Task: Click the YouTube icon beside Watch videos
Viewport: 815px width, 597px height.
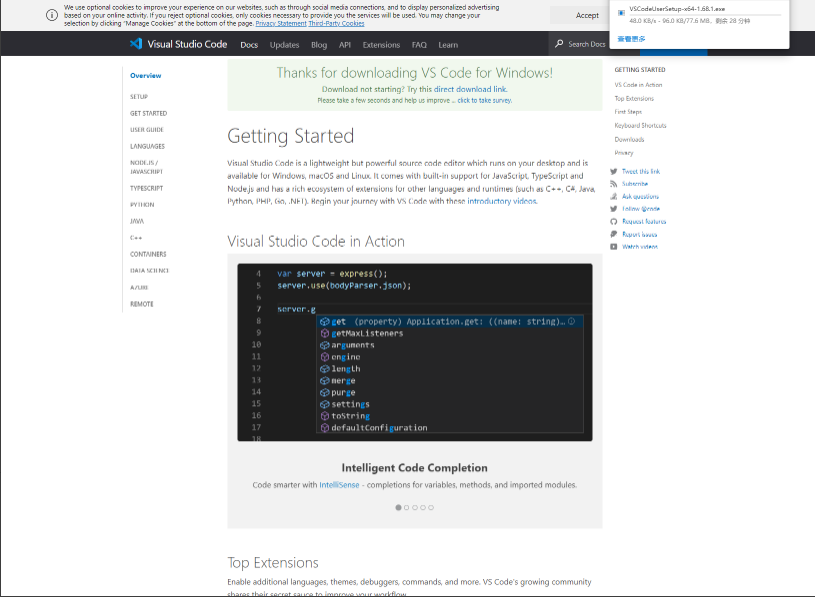Action: (x=615, y=246)
